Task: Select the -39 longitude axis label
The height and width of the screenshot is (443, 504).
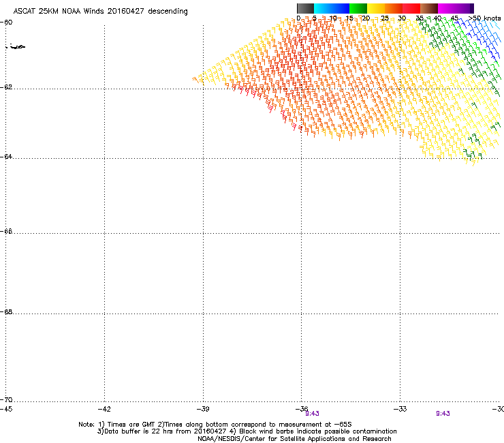Action: (x=203, y=409)
